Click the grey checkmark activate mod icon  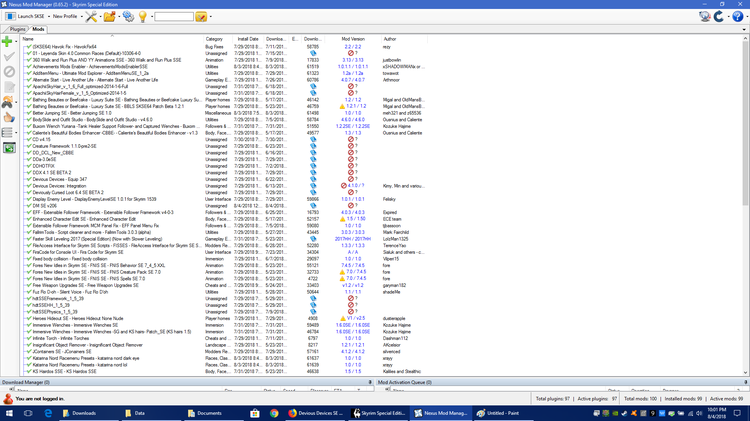tap(9, 56)
